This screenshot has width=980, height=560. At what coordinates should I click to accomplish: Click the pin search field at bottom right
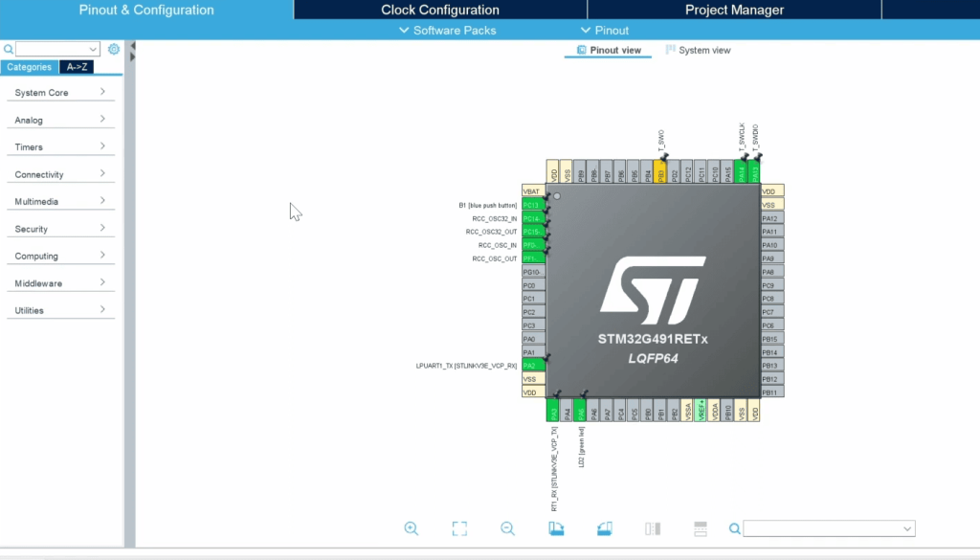point(828,527)
